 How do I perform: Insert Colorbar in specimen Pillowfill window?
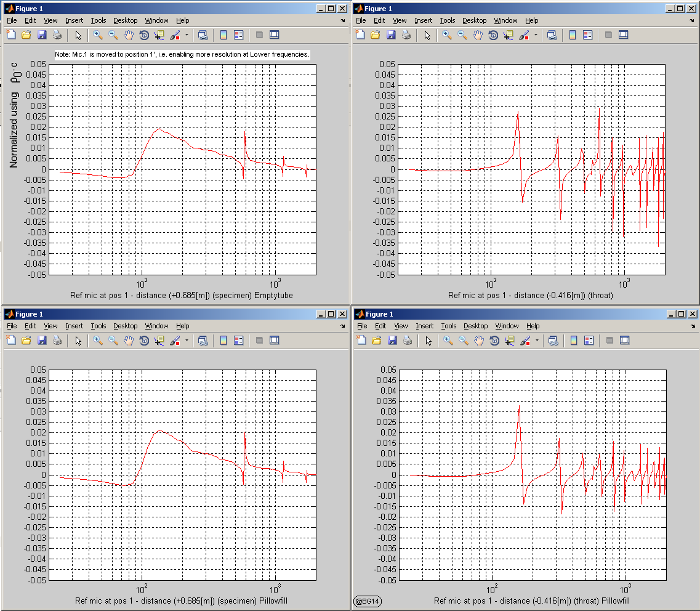(223, 341)
